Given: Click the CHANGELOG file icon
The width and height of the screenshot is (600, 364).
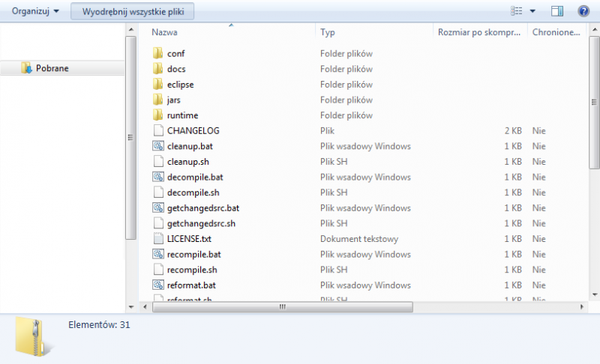Looking at the screenshot, I should pyautogui.click(x=158, y=130).
